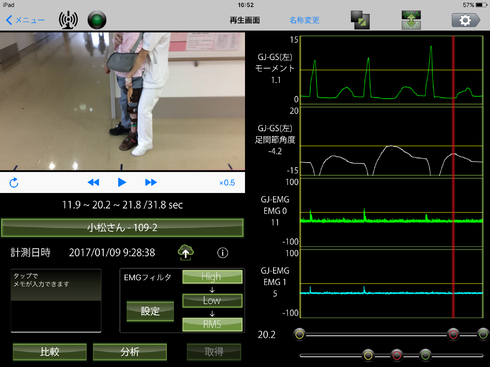Screen dimensions: 490x367
Task: Play the recorded video
Action: click(122, 182)
